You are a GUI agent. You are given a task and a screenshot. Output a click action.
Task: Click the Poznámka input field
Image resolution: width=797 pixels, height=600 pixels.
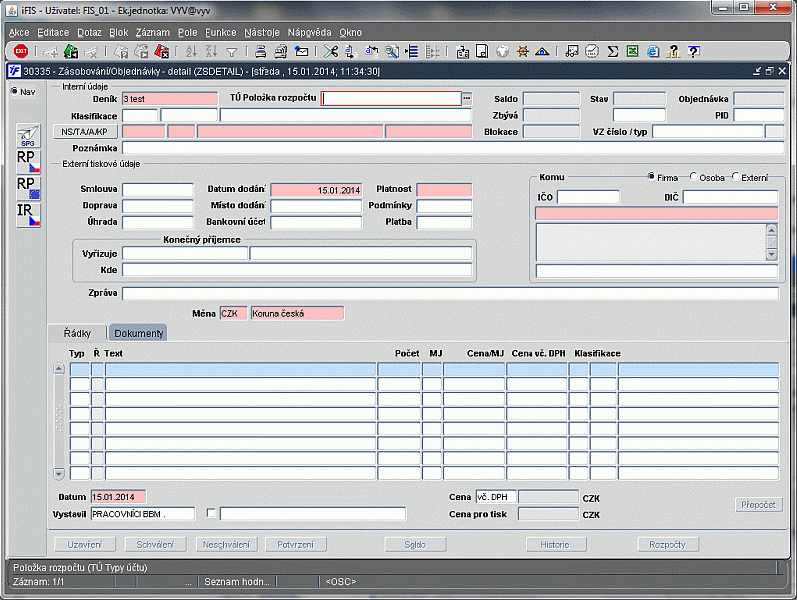(x=453, y=148)
